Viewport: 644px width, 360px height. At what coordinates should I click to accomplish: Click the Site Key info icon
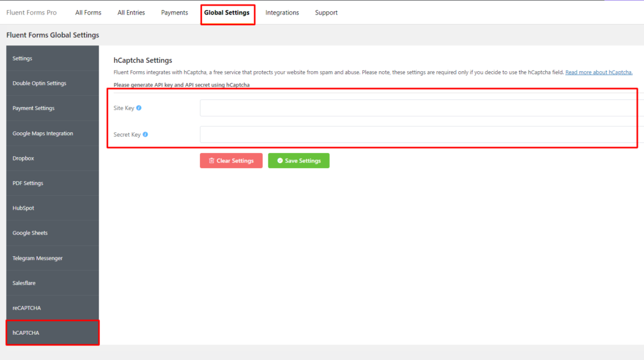point(139,108)
